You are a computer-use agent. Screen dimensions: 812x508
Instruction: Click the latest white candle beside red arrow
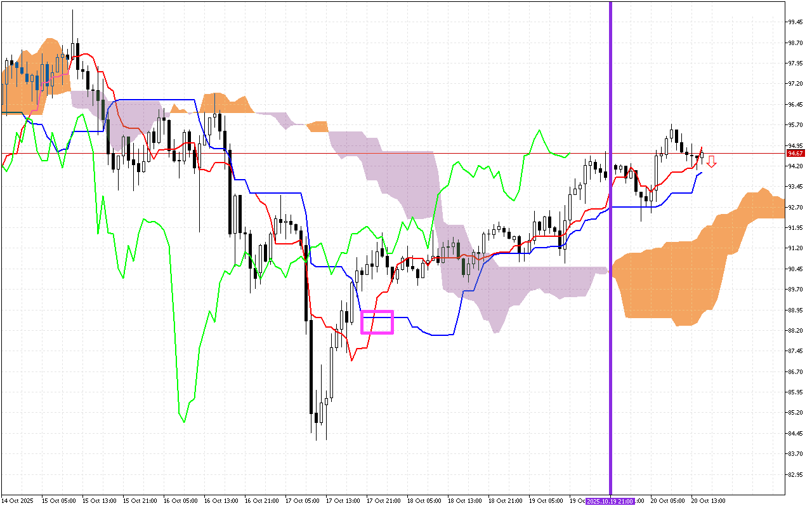(702, 154)
